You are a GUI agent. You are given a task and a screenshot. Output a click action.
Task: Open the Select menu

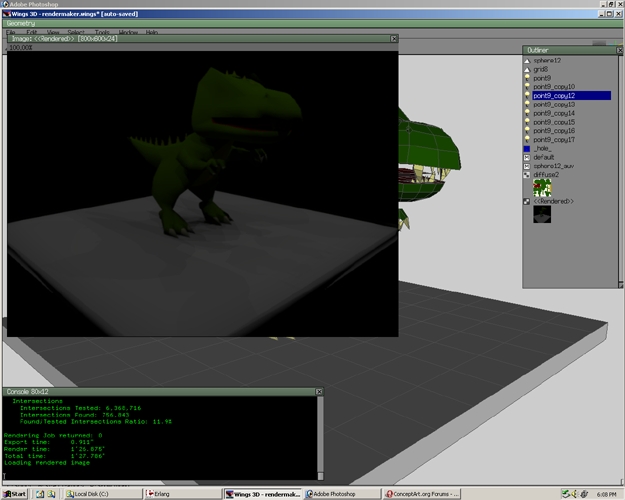(x=76, y=32)
